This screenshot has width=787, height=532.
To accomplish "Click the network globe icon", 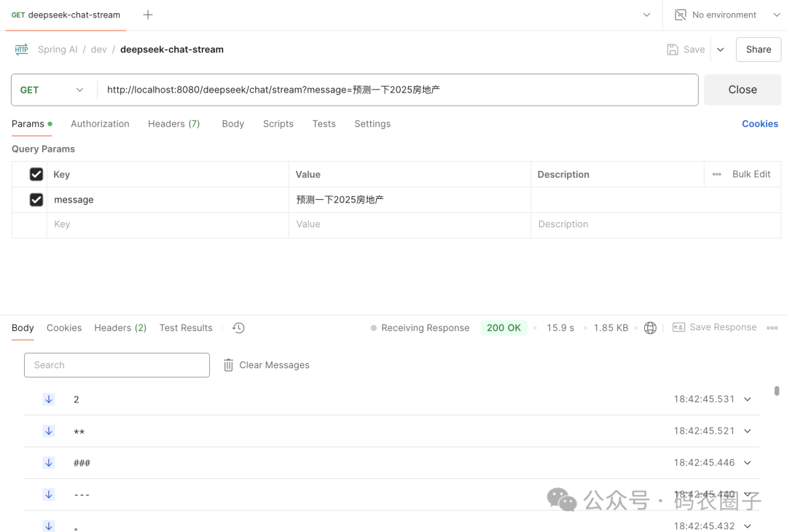I will (x=650, y=328).
